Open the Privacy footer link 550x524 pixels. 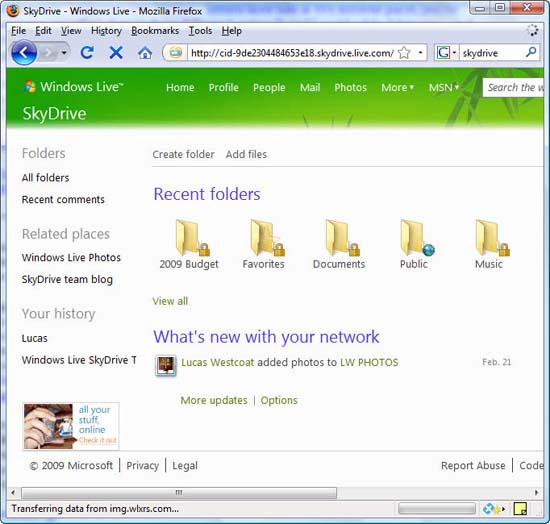pyautogui.click(x=142, y=465)
